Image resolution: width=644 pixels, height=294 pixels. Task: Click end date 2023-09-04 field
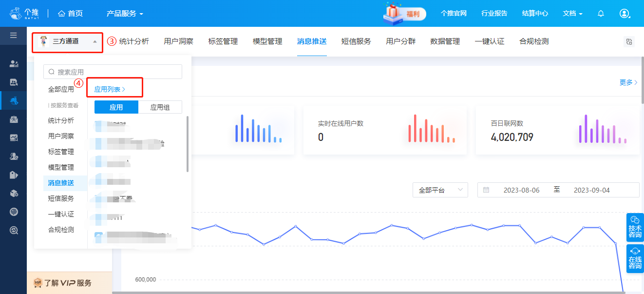(591, 190)
